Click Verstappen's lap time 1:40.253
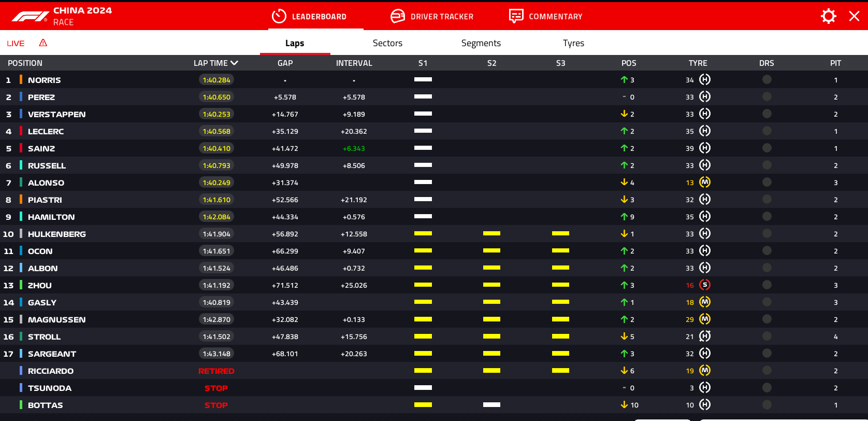The height and width of the screenshot is (421, 868). [216, 114]
